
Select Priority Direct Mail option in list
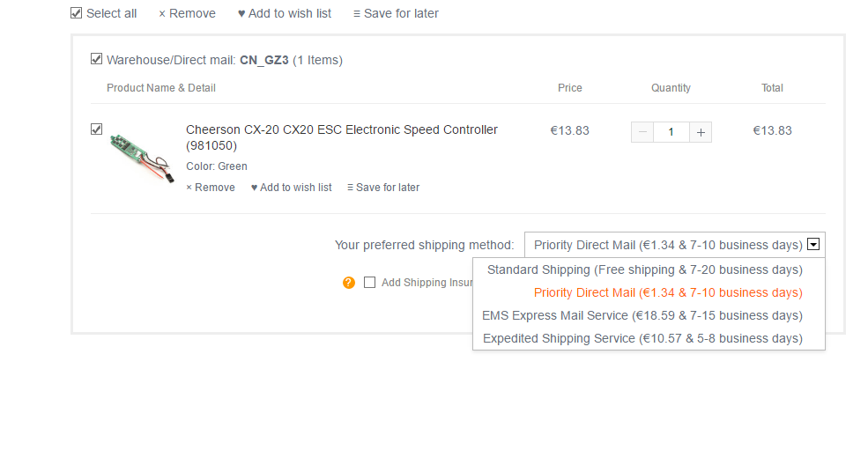tap(668, 292)
